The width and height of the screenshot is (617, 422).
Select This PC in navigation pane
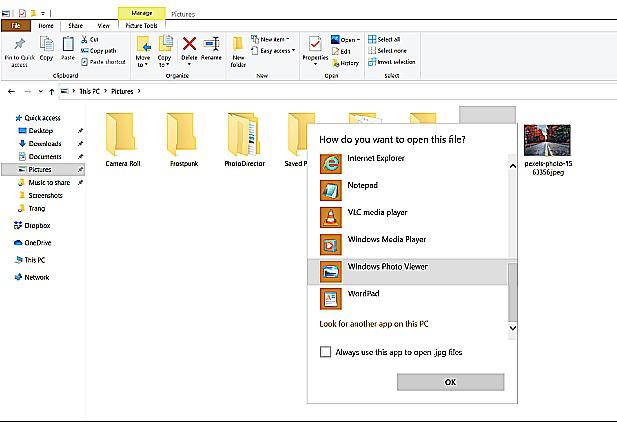tap(30, 260)
